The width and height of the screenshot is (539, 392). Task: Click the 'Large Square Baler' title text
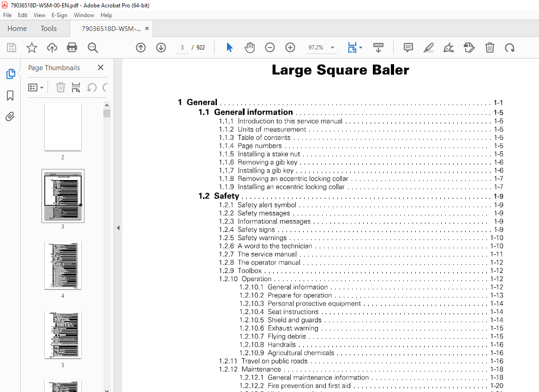coord(340,70)
